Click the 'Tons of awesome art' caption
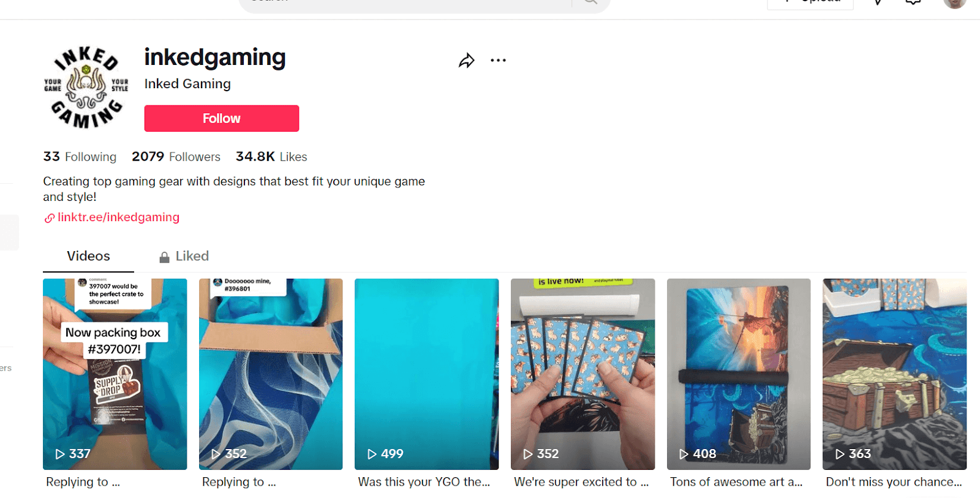Image resolution: width=980 pixels, height=498 pixels. coord(736,482)
